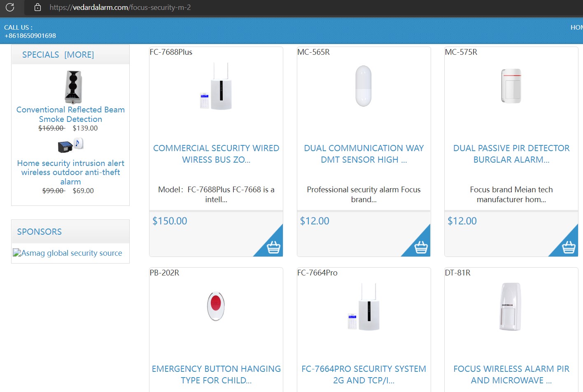
Task: Reload the page with browser refresh icon
Action: 10,7
